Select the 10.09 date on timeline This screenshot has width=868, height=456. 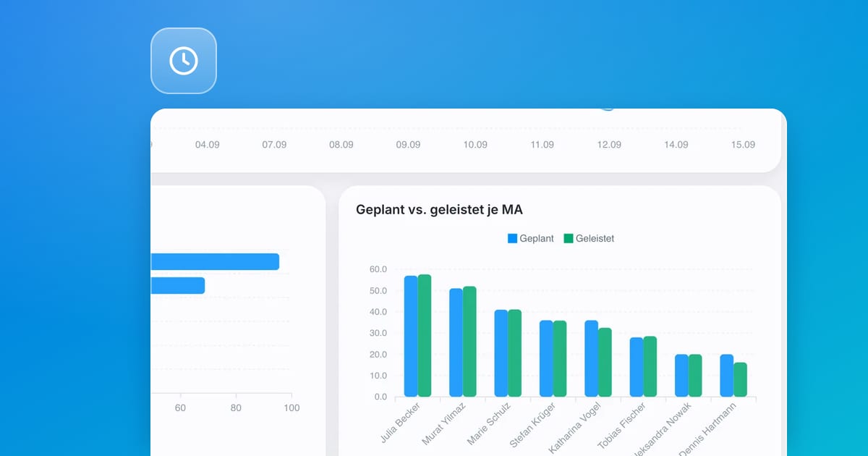[475, 145]
